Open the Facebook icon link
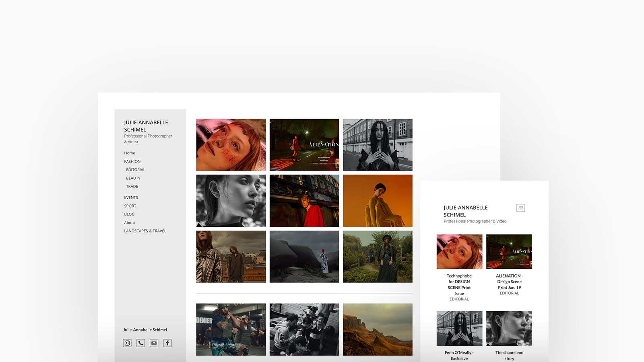Screen dimensions: 644x362 click(167, 343)
